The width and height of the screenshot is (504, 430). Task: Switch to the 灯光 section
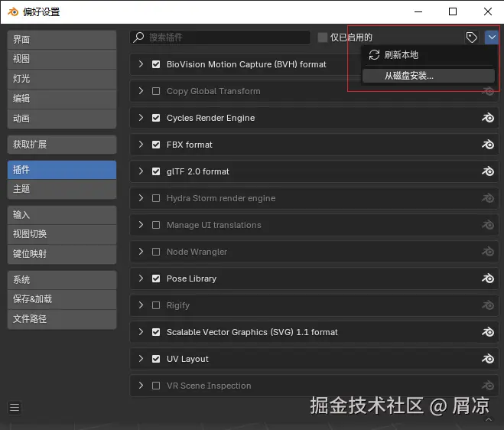(62, 79)
